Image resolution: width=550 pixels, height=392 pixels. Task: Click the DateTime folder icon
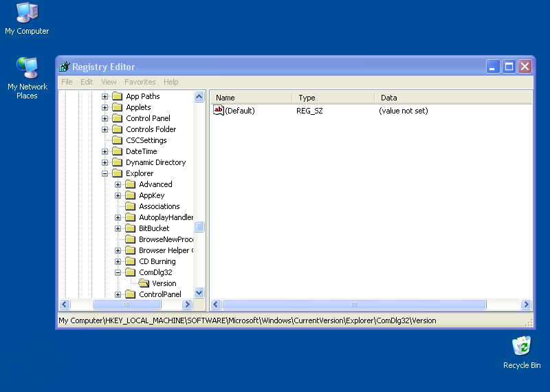pyautogui.click(x=117, y=151)
